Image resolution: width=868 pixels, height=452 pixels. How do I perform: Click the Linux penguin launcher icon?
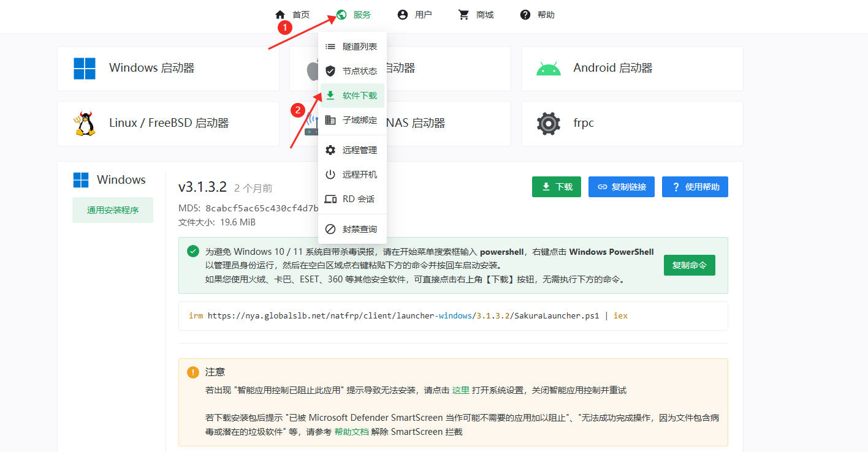85,124
